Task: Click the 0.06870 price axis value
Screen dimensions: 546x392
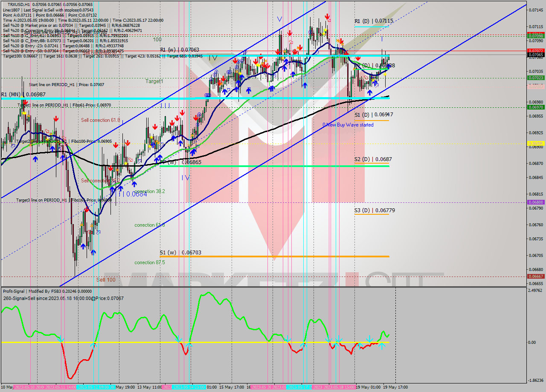Action: click(535, 163)
